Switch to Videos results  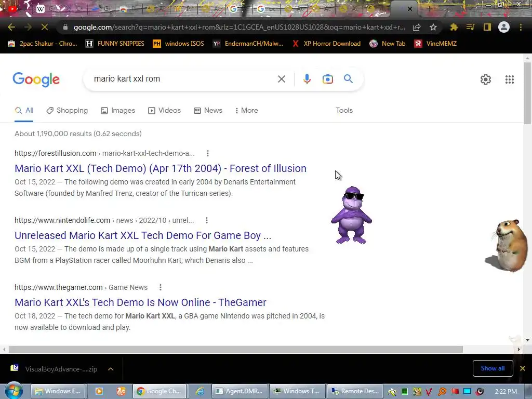[164, 111]
